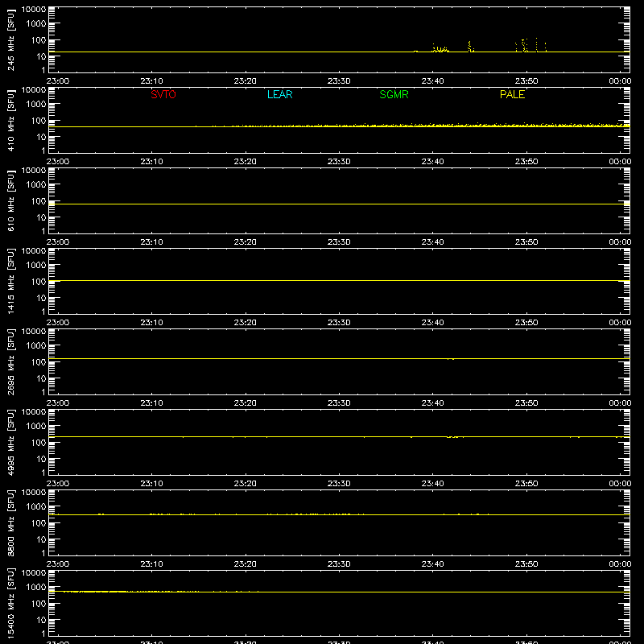
Task: Select the 1415 MHz [SFU] axis label
Action: coord(11,281)
